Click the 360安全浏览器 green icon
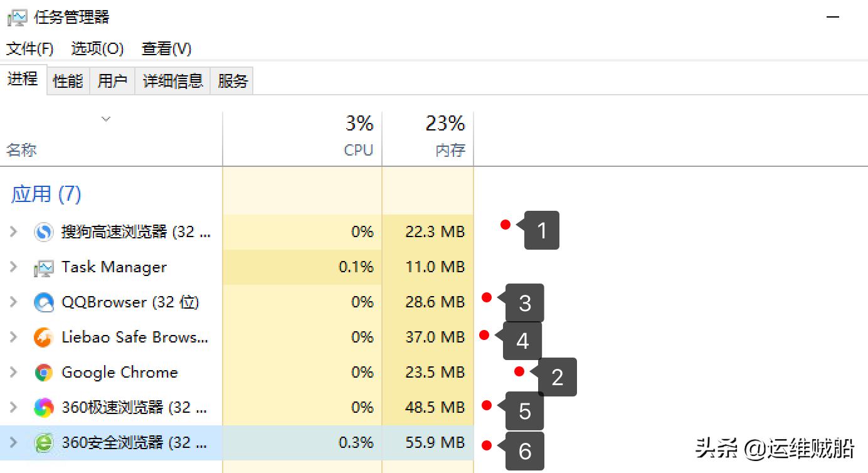The width and height of the screenshot is (868, 473). point(44,443)
